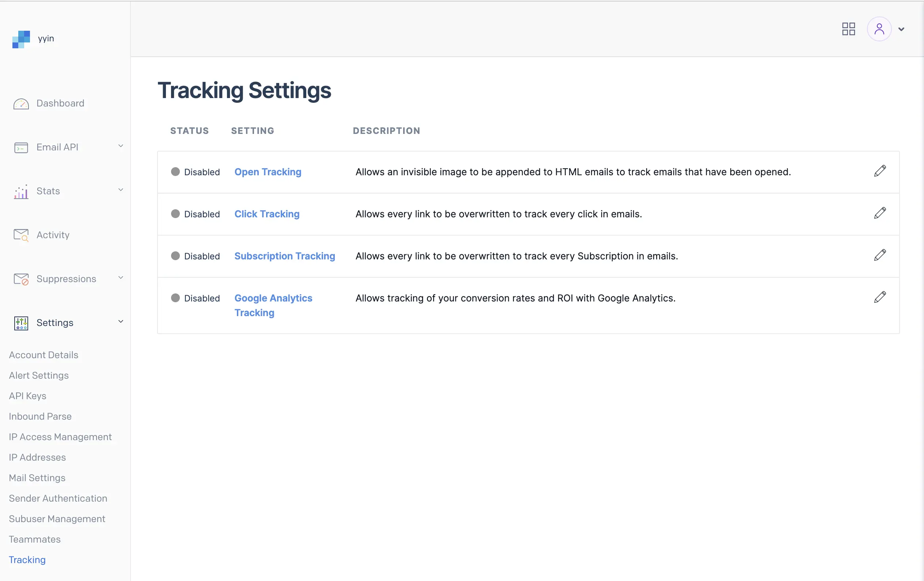Click pencil icon in Subscription Tracking row

pos(880,255)
